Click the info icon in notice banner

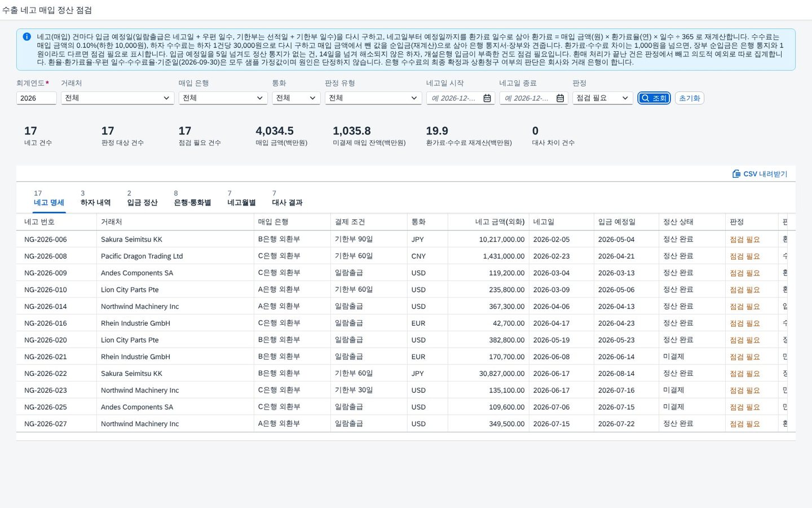[x=27, y=37]
